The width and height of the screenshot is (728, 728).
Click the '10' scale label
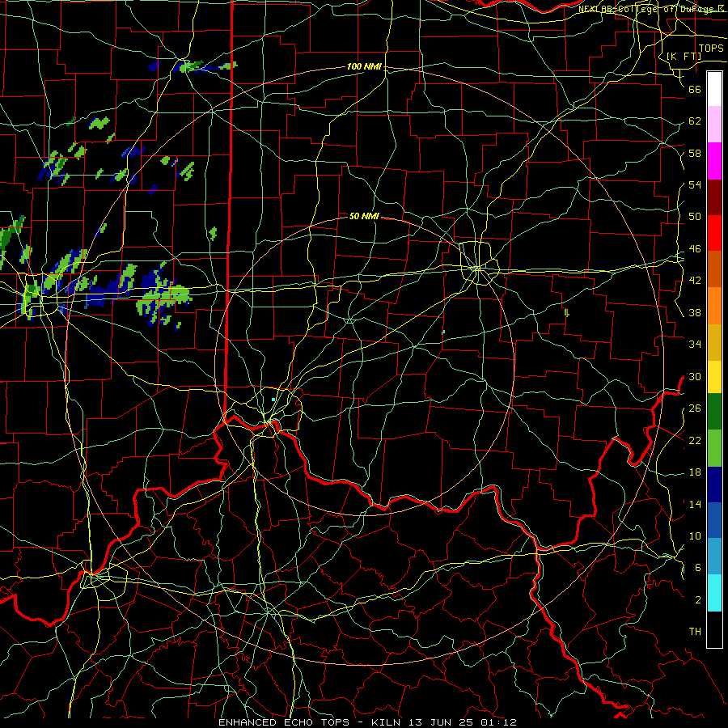click(x=695, y=535)
